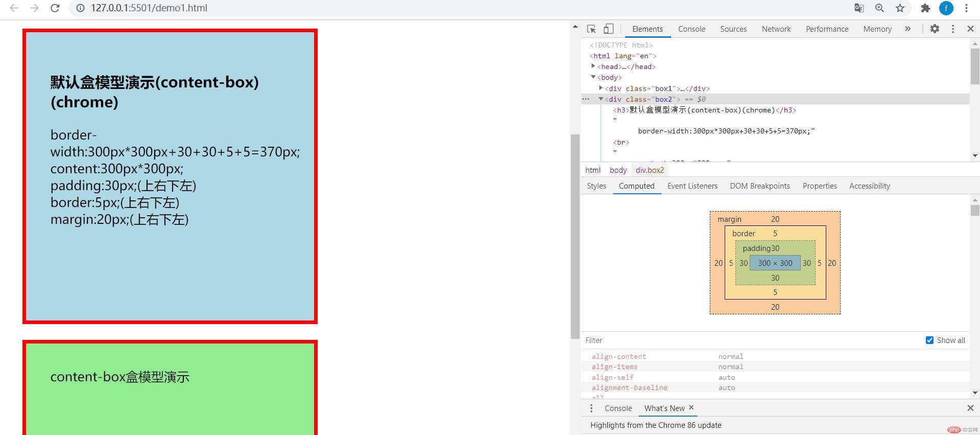Switch to the Console tab
980x435 pixels.
click(x=691, y=29)
